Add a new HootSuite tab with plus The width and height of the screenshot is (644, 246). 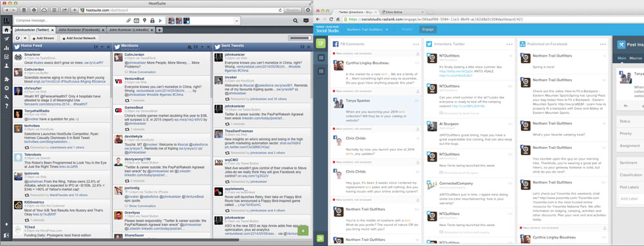(159, 30)
